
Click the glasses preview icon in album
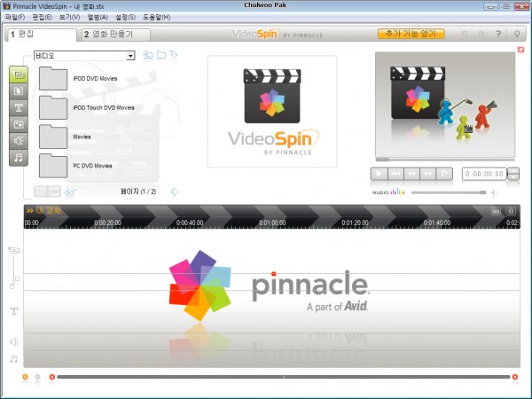coord(70,192)
